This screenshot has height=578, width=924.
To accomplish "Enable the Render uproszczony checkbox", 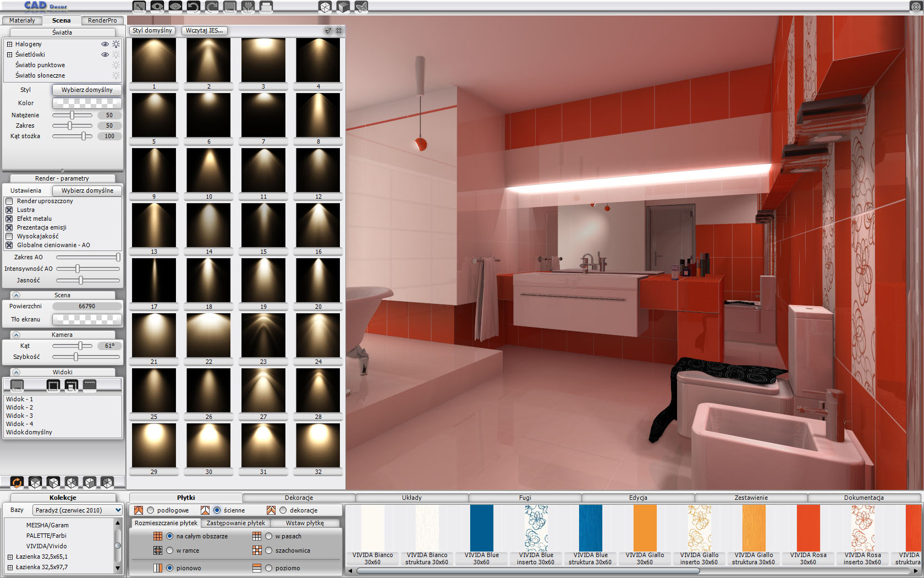I will pyautogui.click(x=9, y=201).
